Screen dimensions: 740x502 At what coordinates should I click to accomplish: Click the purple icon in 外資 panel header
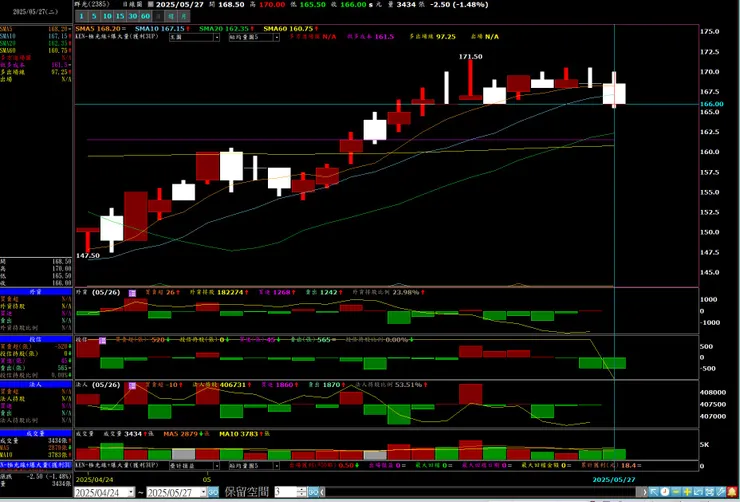133,293
